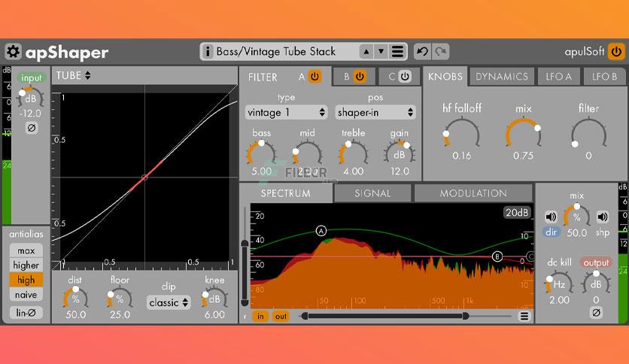Click the shaped signal speaker icon
The image size is (629, 364).
[602, 217]
